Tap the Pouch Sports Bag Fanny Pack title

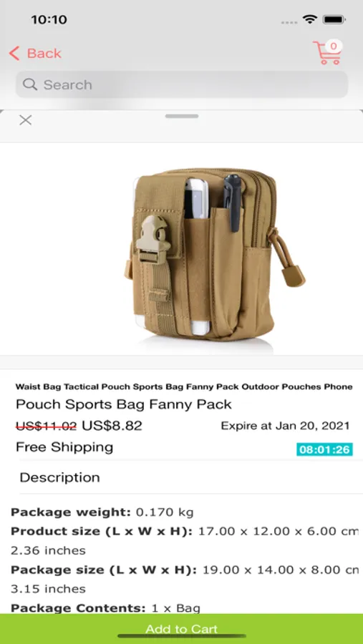(124, 404)
